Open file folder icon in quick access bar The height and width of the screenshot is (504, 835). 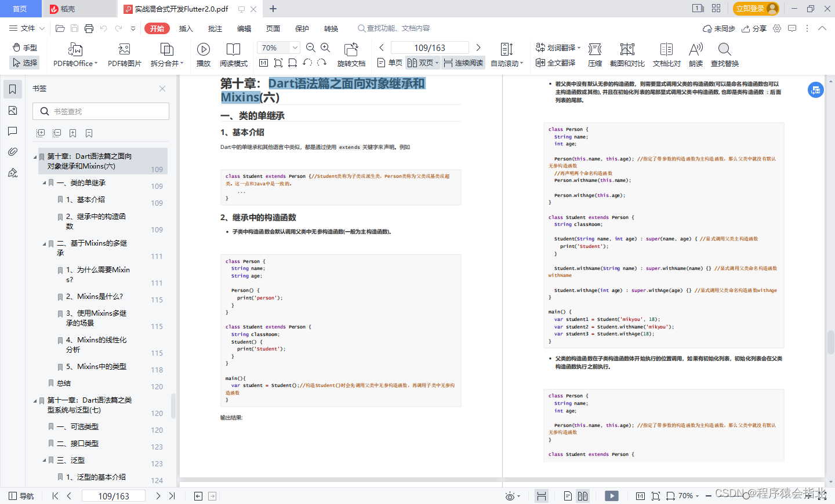coord(60,28)
